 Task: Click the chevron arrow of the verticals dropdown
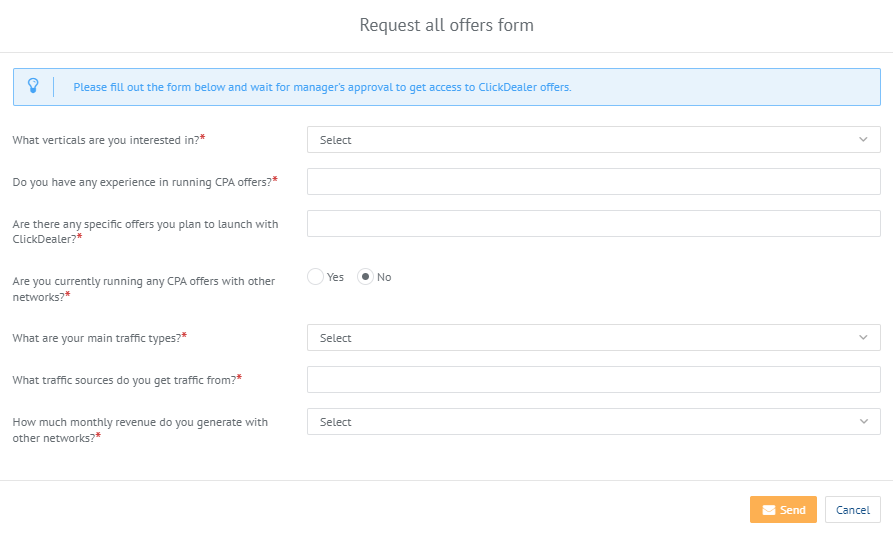tap(863, 140)
